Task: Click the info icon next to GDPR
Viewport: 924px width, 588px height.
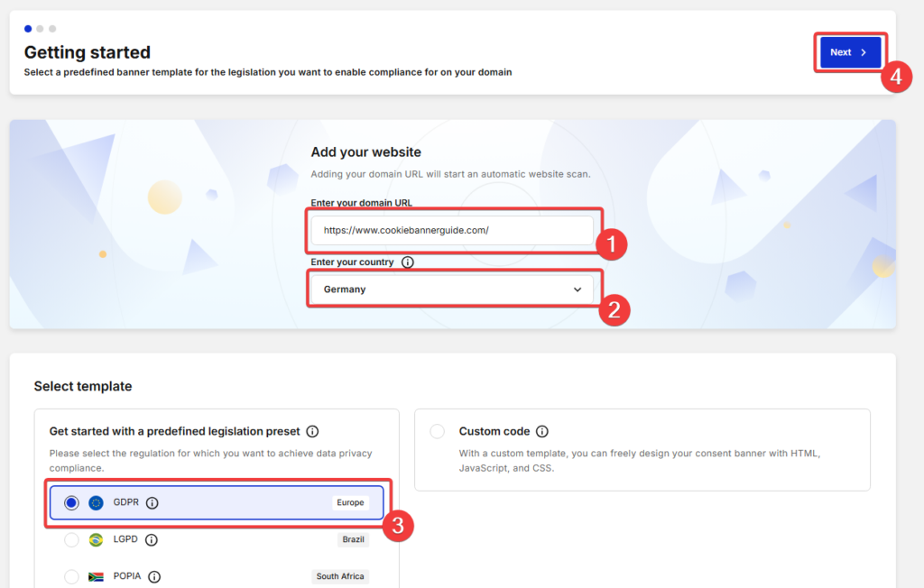Action: (152, 503)
